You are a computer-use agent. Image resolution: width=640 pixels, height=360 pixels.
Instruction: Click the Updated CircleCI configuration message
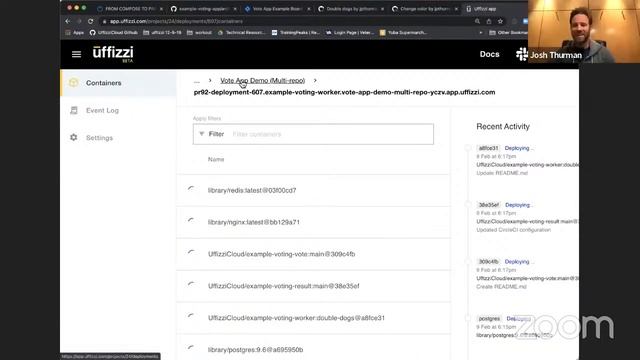(x=513, y=230)
